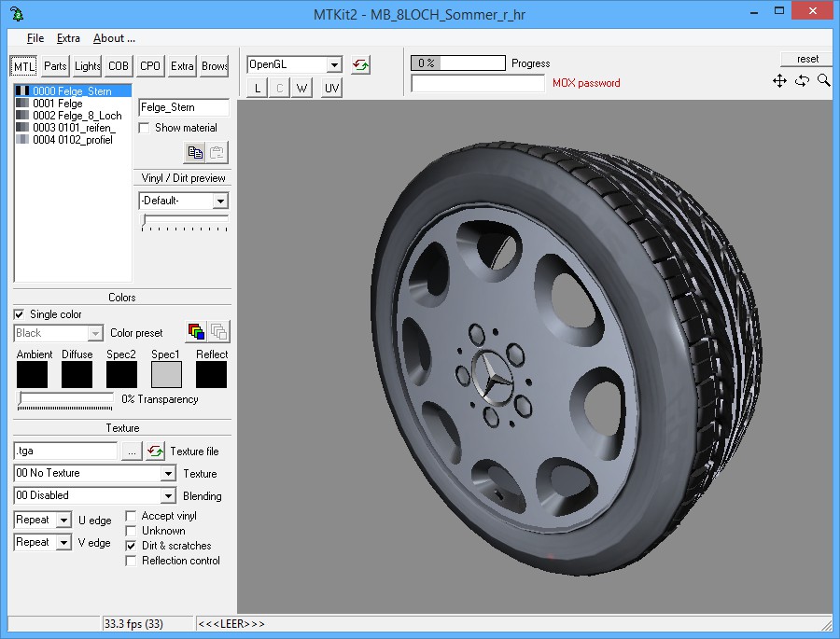
Task: Select the rotate view icon
Action: point(802,81)
